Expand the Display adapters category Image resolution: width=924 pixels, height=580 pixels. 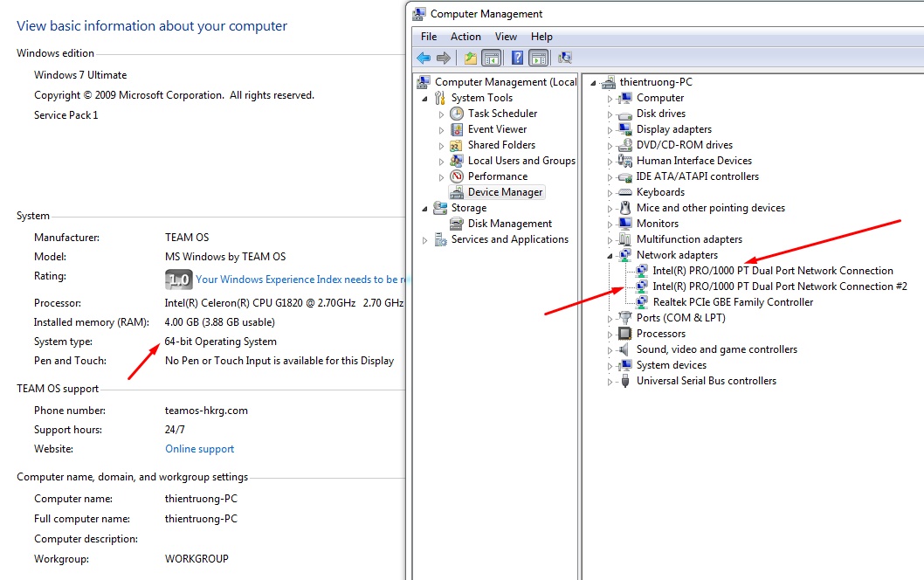point(610,130)
